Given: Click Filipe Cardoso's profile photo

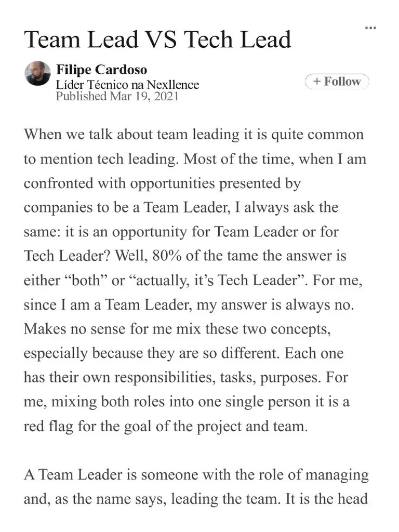Looking at the screenshot, I should click(37, 74).
